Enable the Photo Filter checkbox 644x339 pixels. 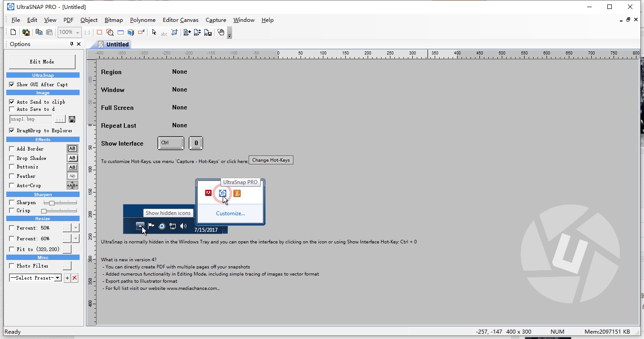pyautogui.click(x=12, y=266)
